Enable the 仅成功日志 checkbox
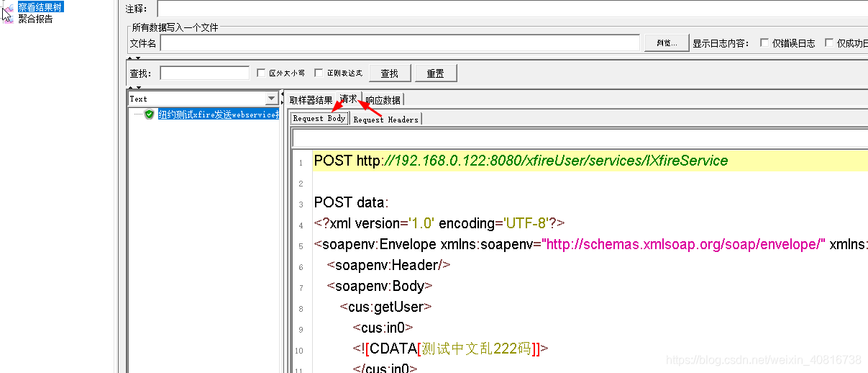 click(x=829, y=43)
